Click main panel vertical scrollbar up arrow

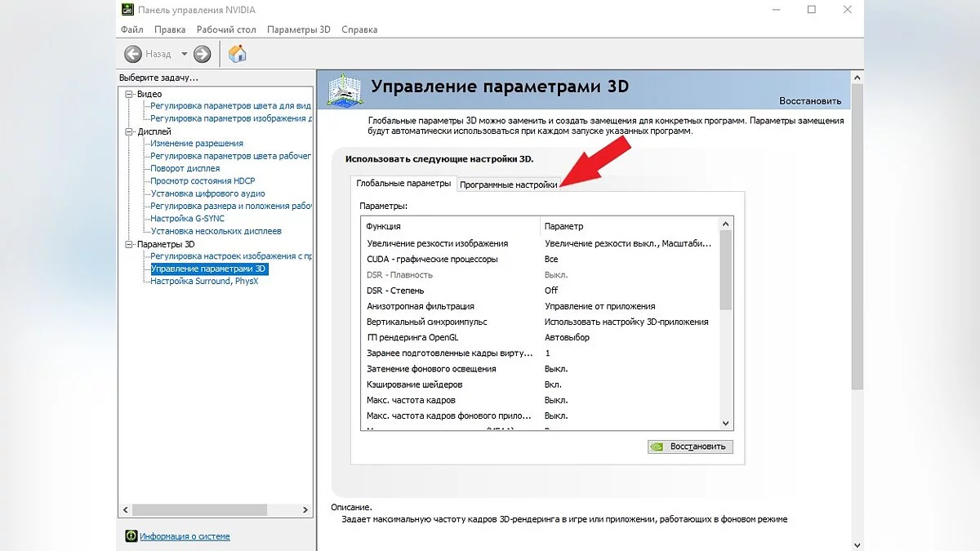point(857,78)
